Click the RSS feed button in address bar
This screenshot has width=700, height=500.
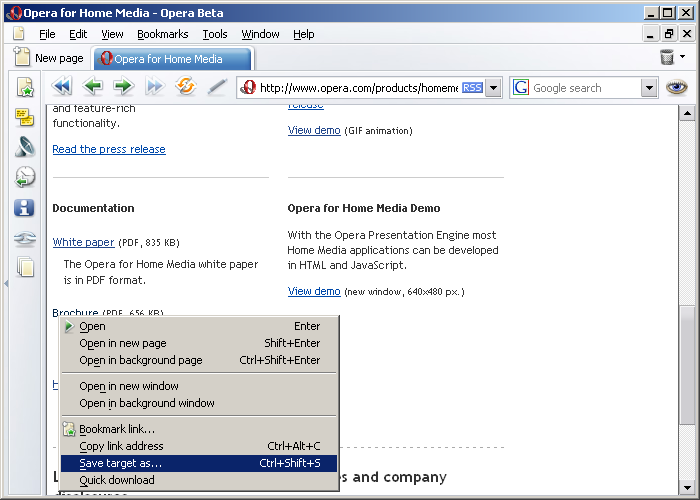click(x=472, y=88)
